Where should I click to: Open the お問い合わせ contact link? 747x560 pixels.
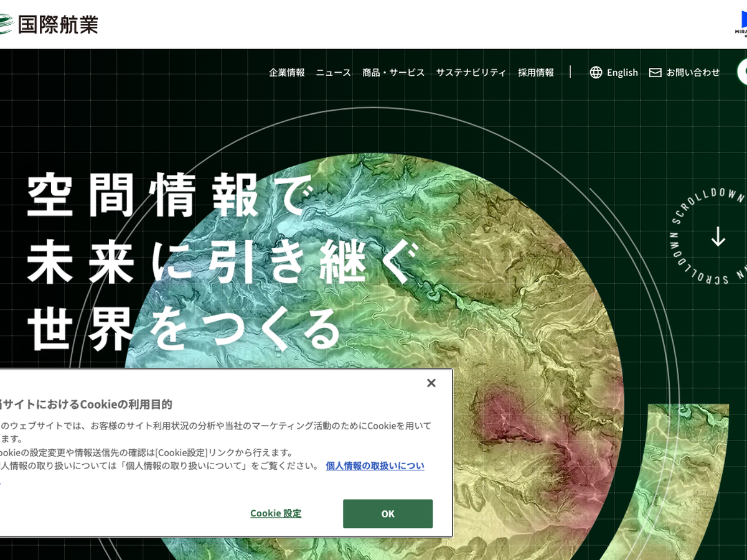pyautogui.click(x=693, y=73)
